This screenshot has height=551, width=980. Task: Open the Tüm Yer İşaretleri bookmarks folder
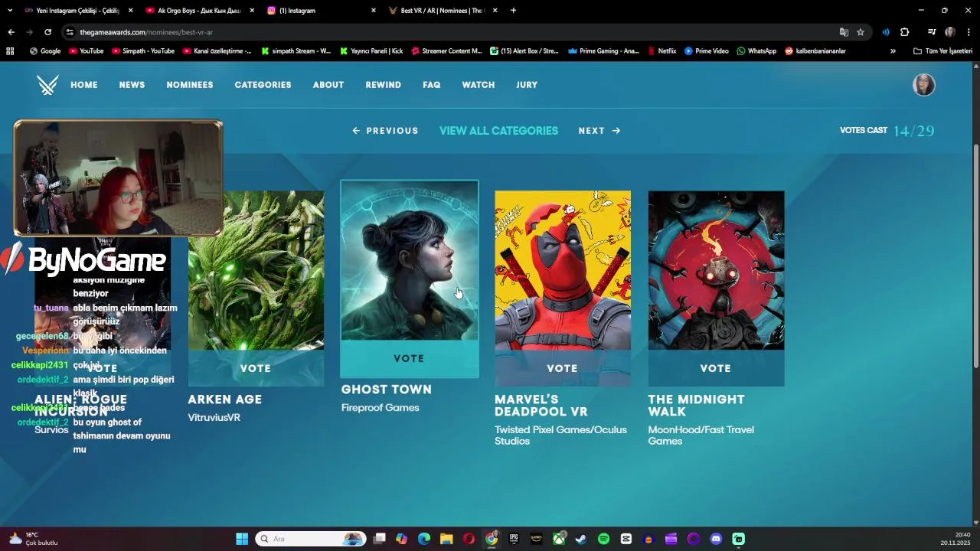point(942,51)
